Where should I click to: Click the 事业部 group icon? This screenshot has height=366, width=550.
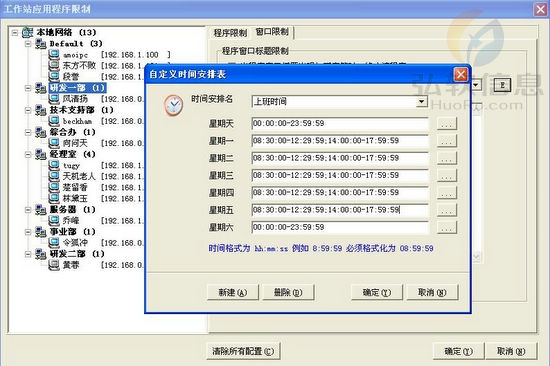(x=41, y=232)
